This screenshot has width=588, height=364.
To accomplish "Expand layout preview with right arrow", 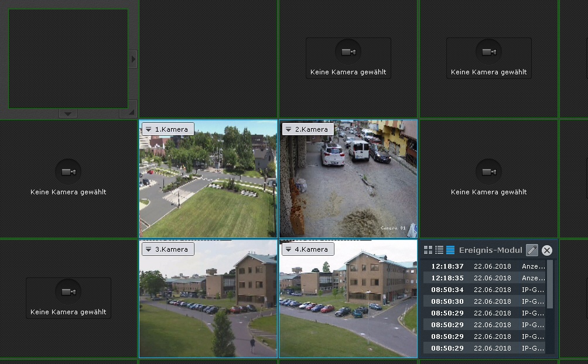I will 133,59.
